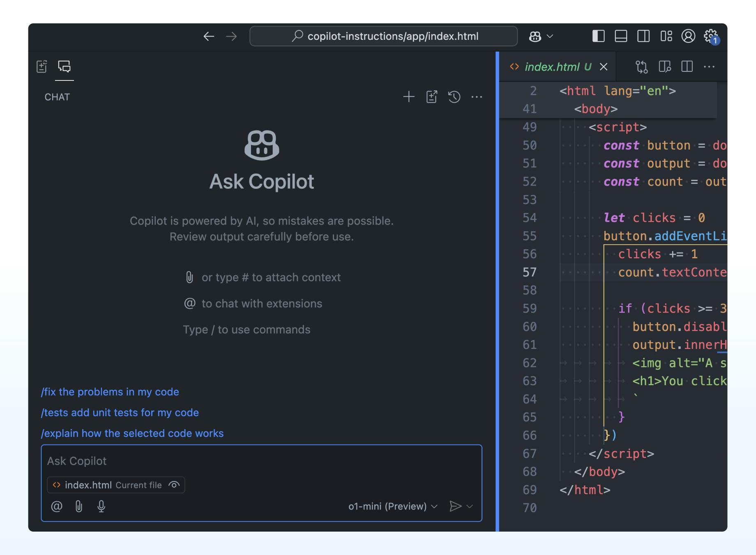Go back with the left arrow
The width and height of the screenshot is (756, 555).
tap(209, 37)
